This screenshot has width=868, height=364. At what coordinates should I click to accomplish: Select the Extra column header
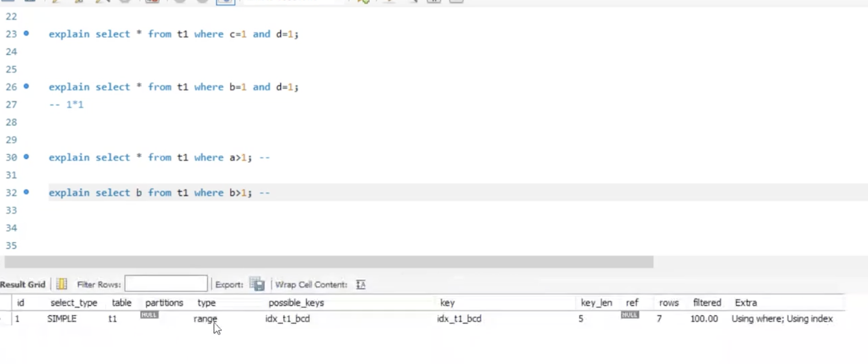coord(745,303)
